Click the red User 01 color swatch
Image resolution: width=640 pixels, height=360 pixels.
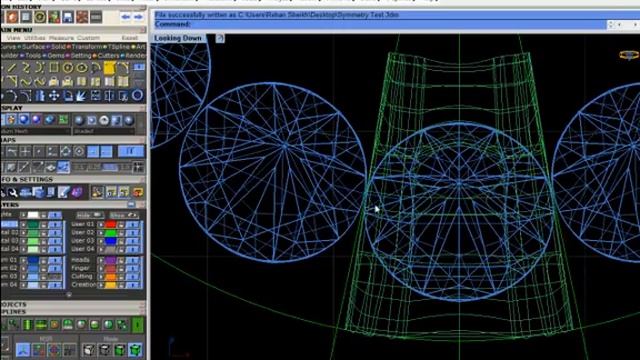[111, 224]
